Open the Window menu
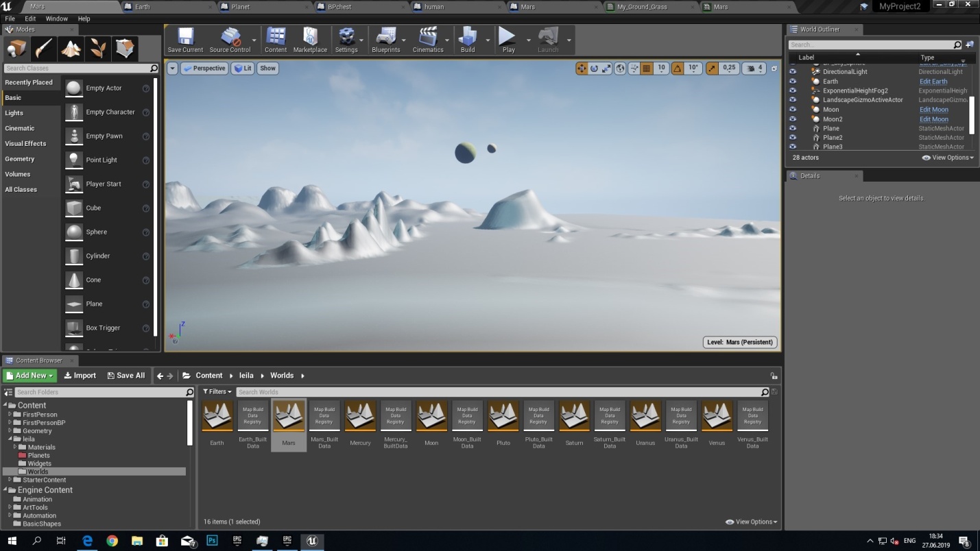 click(x=57, y=19)
